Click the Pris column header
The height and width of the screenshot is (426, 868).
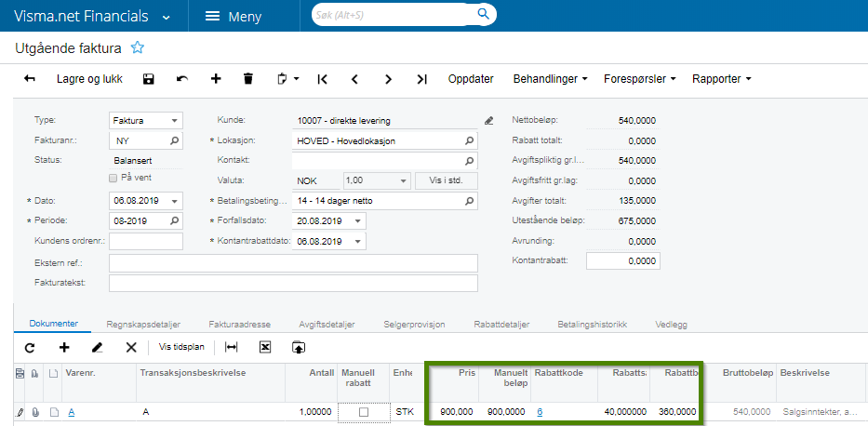(454, 382)
